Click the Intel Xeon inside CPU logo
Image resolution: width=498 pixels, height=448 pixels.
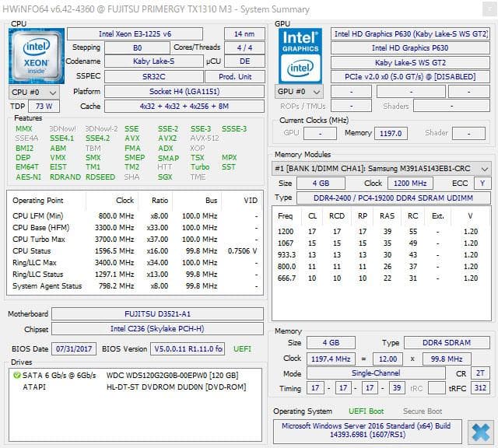pyautogui.click(x=37, y=56)
